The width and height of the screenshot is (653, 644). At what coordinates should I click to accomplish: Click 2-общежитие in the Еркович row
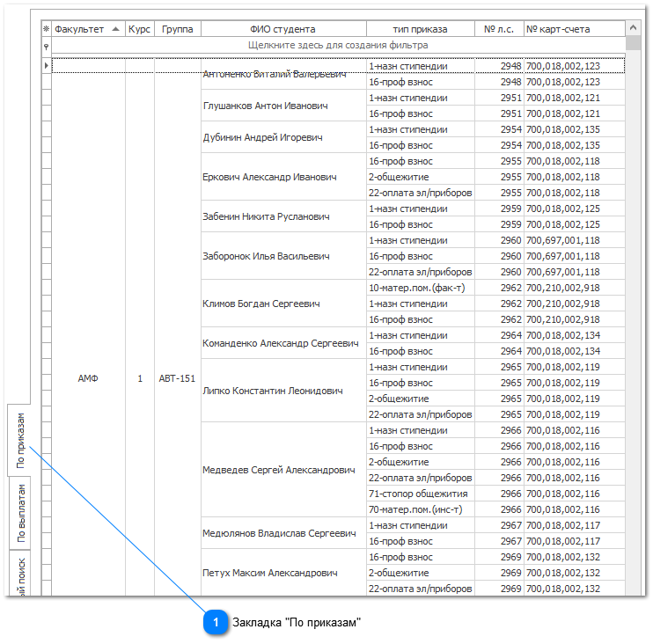420,177
